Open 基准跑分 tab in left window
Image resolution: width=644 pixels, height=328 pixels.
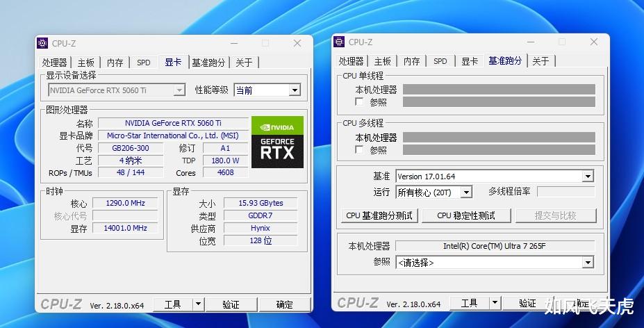(208, 63)
